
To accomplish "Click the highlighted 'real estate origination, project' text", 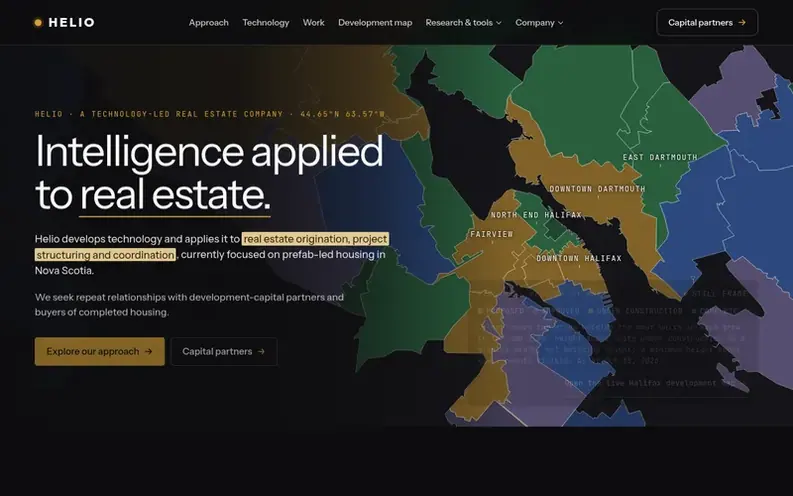I will coord(315,239).
